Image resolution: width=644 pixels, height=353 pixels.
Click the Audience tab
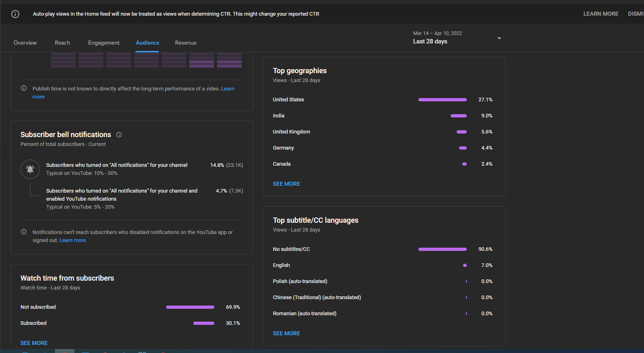click(148, 43)
